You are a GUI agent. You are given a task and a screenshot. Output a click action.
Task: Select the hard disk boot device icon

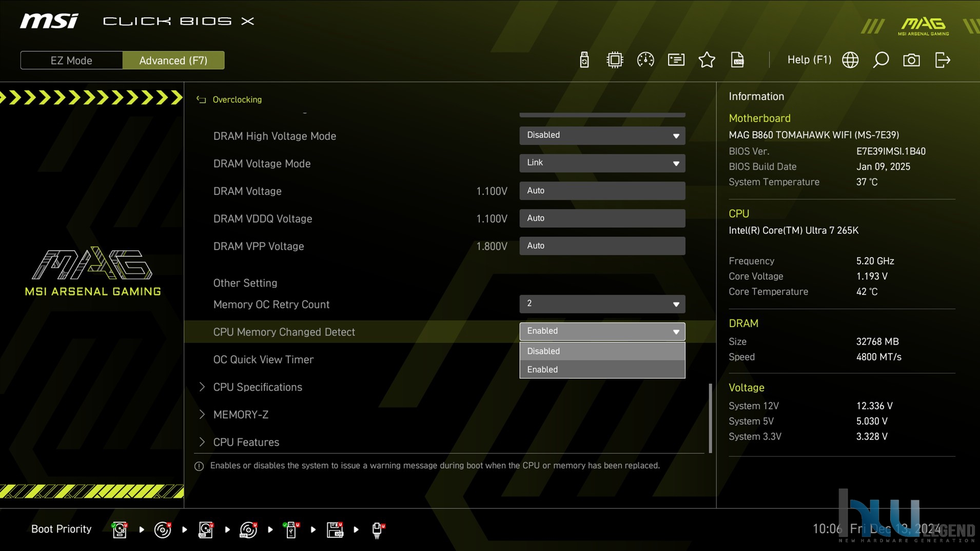tap(120, 529)
